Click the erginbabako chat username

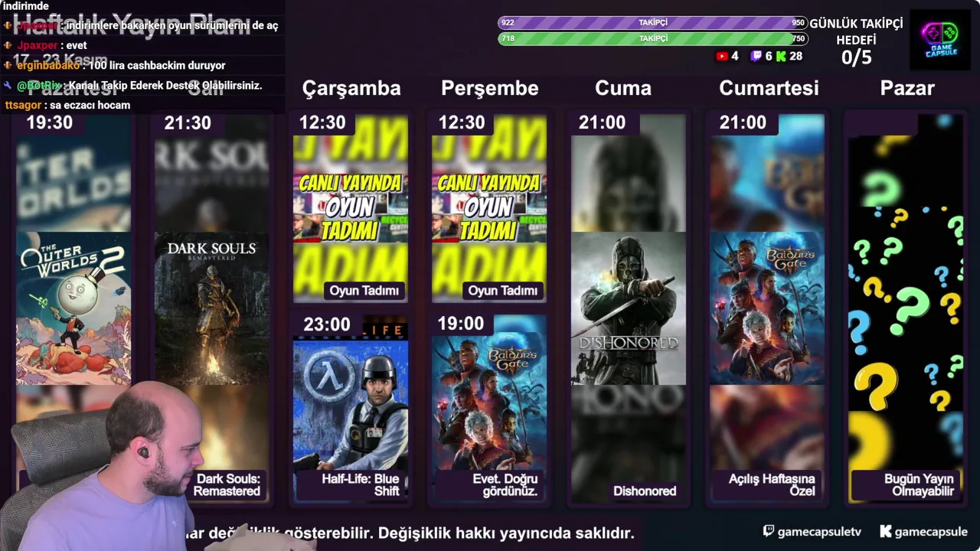[47, 66]
